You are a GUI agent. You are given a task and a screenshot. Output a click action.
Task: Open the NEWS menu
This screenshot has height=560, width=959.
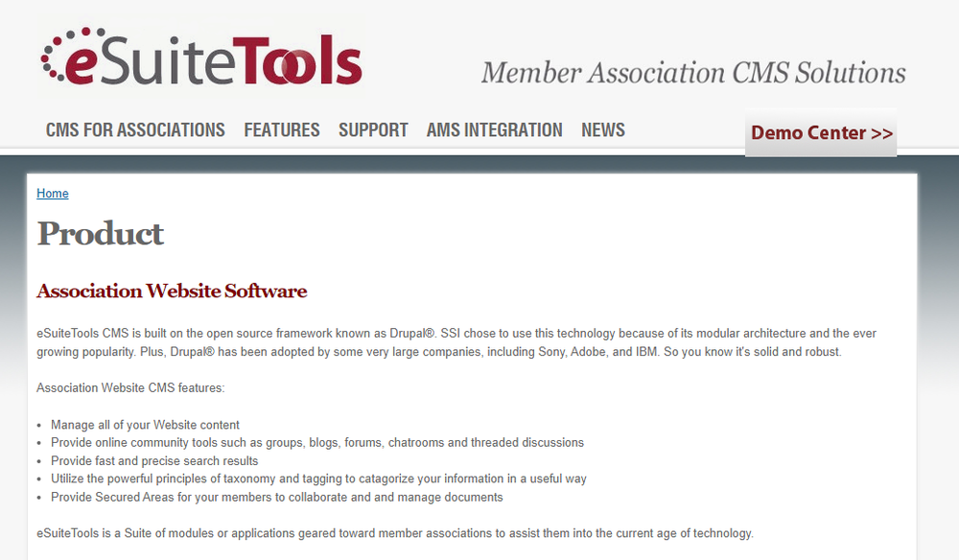pyautogui.click(x=602, y=129)
